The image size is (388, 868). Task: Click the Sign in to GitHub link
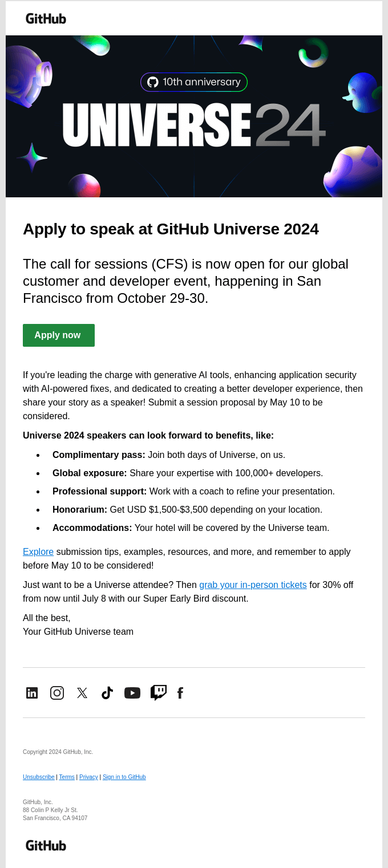point(124,777)
